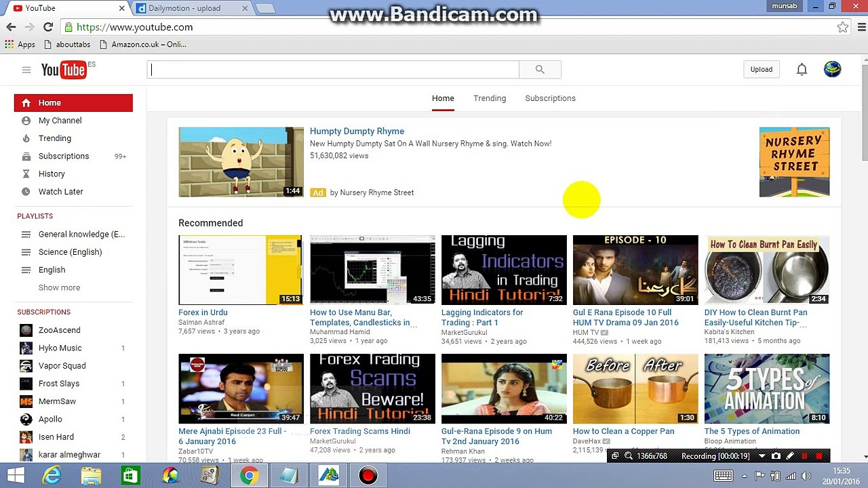Expand playlists with Show more
Screen dimensions: 868x488
(x=59, y=287)
